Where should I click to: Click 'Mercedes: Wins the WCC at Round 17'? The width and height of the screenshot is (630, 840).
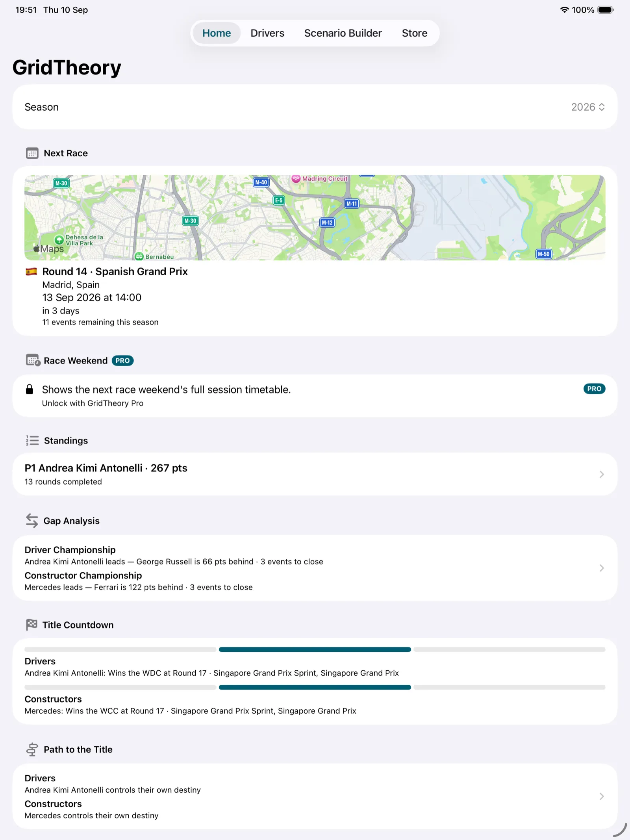click(x=94, y=711)
